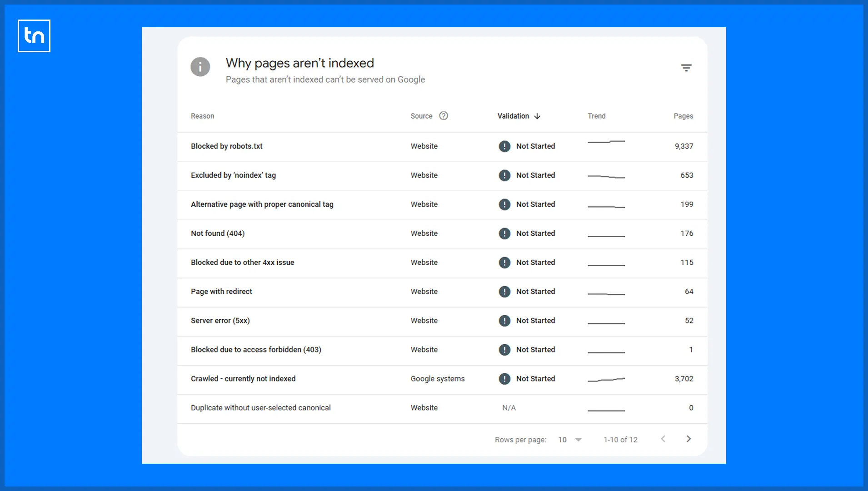868x491 pixels.
Task: Click the 3,702 pages count
Action: [683, 379]
